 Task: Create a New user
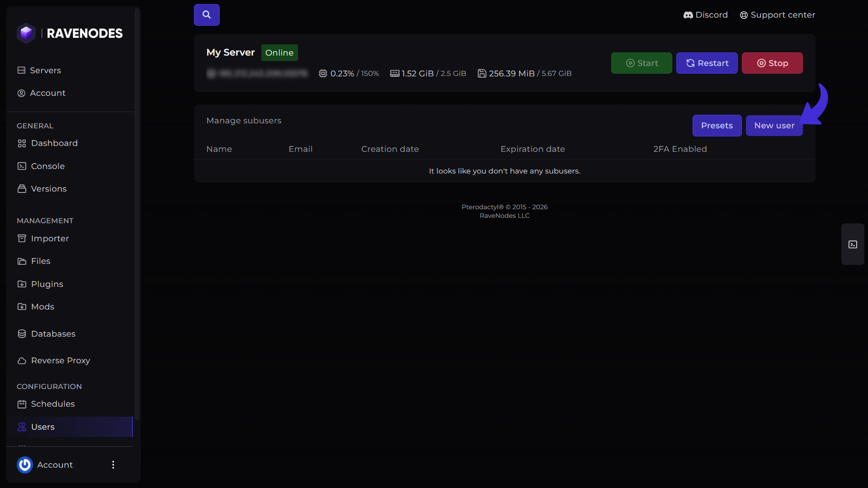[774, 126]
